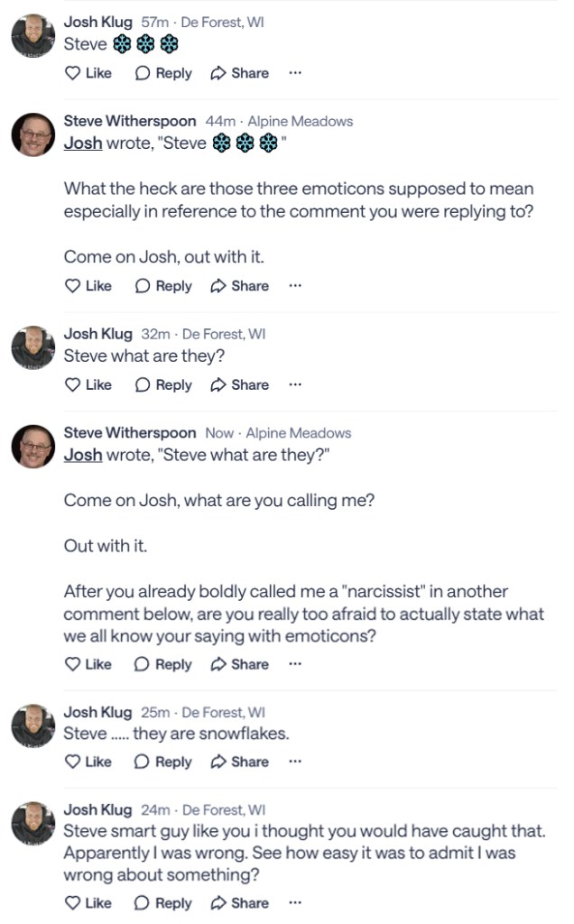574x924 pixels.
Task: Click Josh link in Steve's Now comment
Action: (x=82, y=455)
